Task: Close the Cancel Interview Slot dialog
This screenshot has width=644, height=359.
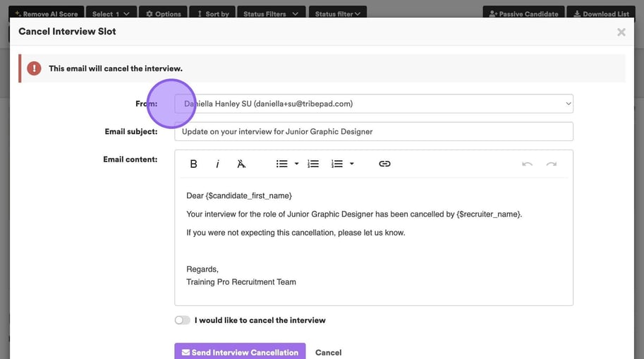Action: [621, 32]
